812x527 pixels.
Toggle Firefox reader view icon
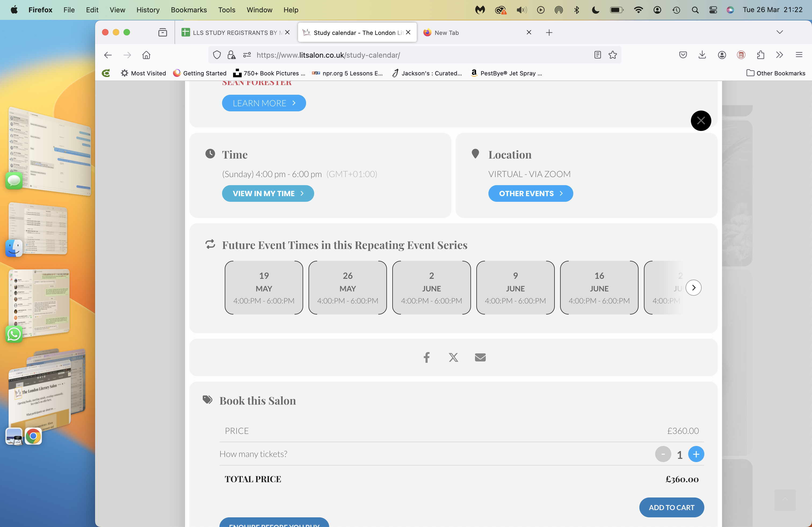click(597, 55)
